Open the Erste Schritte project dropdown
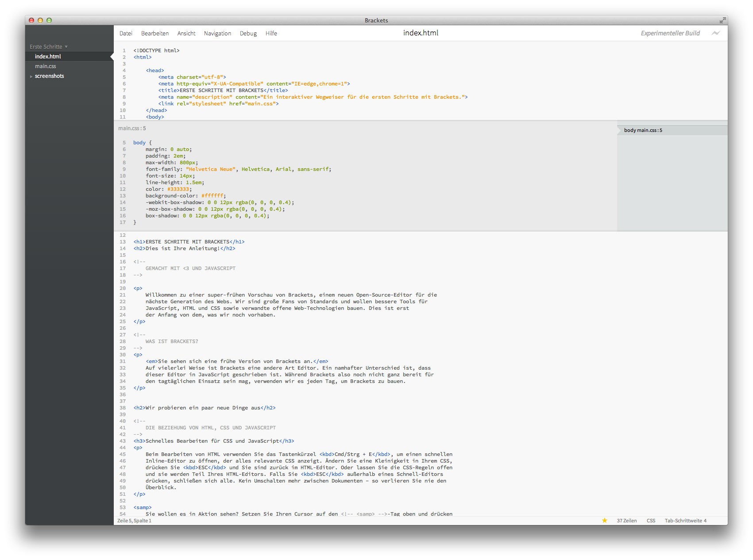 tap(48, 46)
